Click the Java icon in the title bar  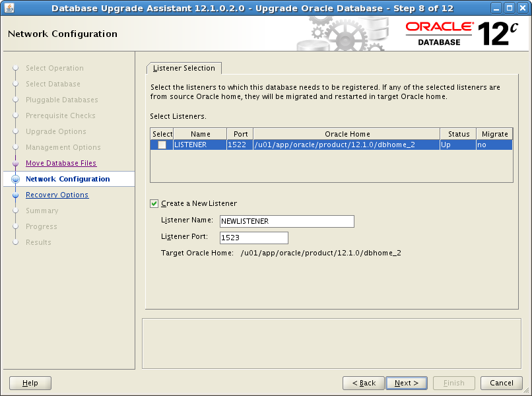(9, 8)
